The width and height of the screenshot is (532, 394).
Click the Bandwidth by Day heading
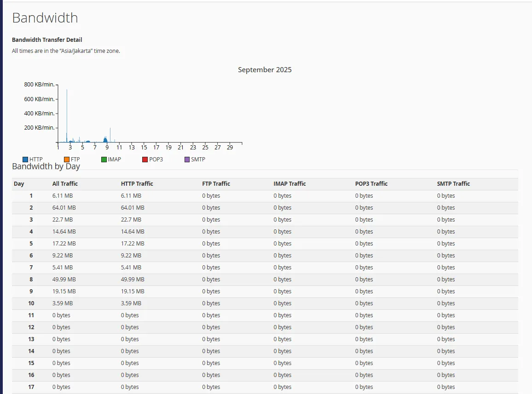tap(46, 166)
